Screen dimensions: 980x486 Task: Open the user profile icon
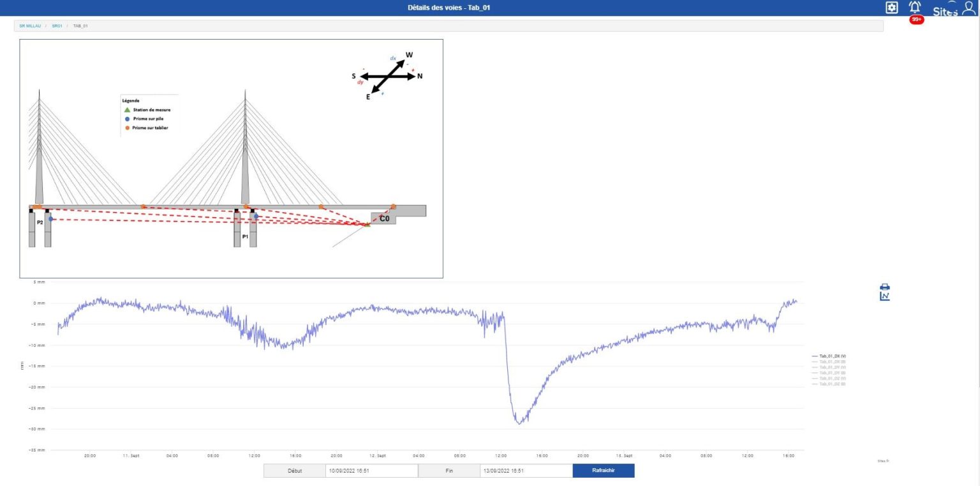(969, 8)
